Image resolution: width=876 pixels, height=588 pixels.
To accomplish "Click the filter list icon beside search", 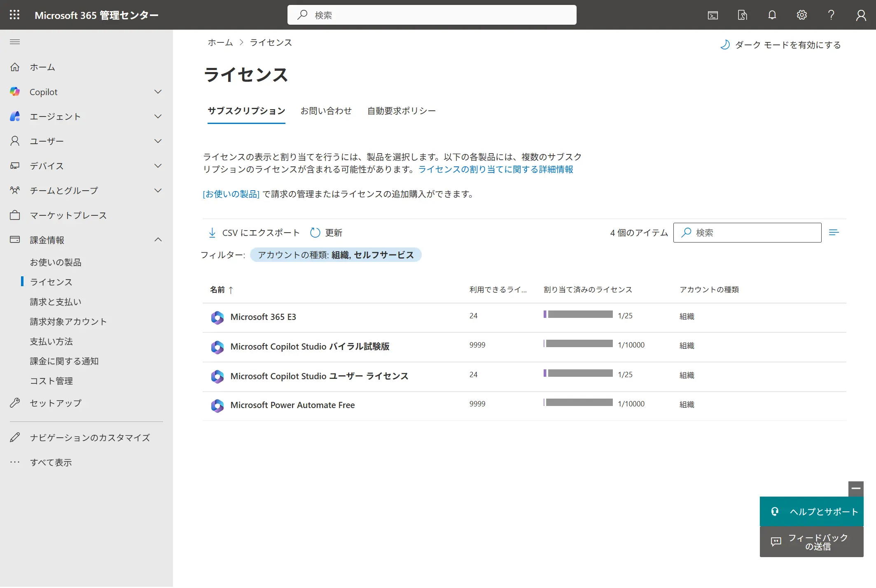I will click(x=834, y=233).
